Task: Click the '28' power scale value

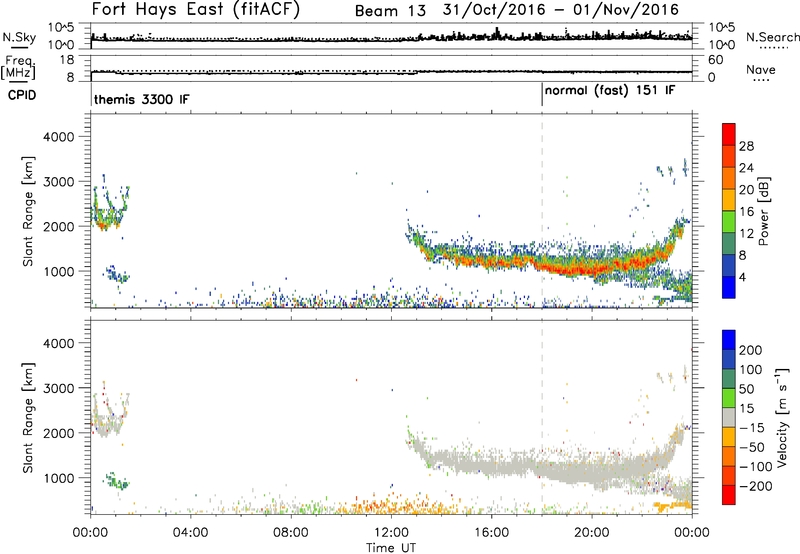Action: tap(746, 146)
